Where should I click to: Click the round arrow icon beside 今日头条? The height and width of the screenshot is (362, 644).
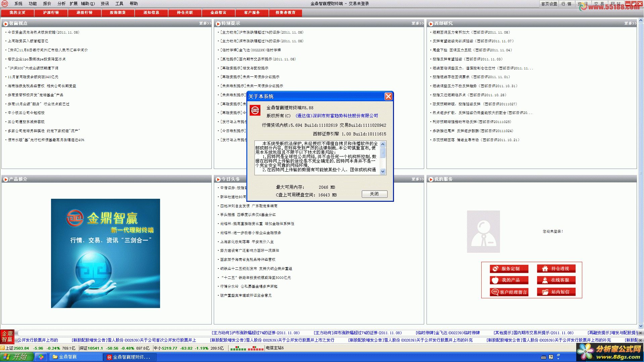(x=218, y=179)
